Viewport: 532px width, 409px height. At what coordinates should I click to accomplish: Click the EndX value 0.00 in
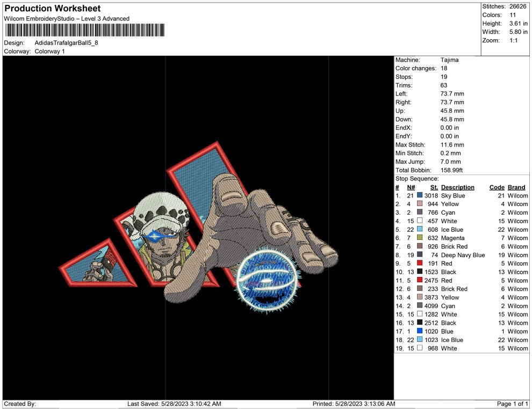[450, 128]
